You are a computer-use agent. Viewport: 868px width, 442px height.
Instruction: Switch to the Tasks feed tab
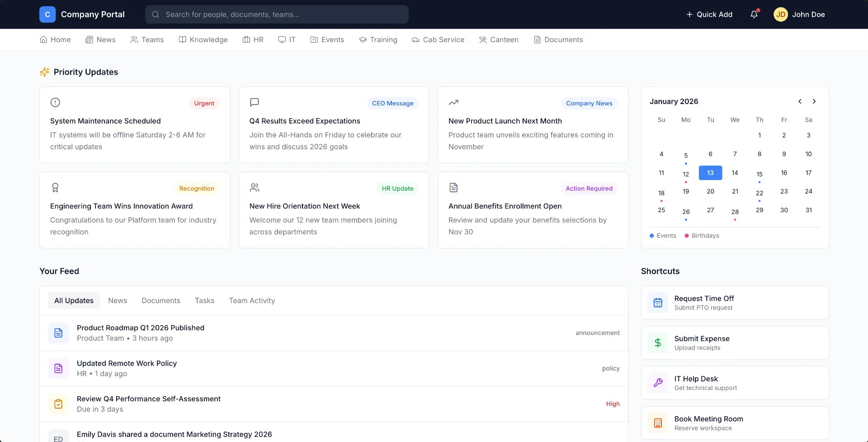[204, 300]
